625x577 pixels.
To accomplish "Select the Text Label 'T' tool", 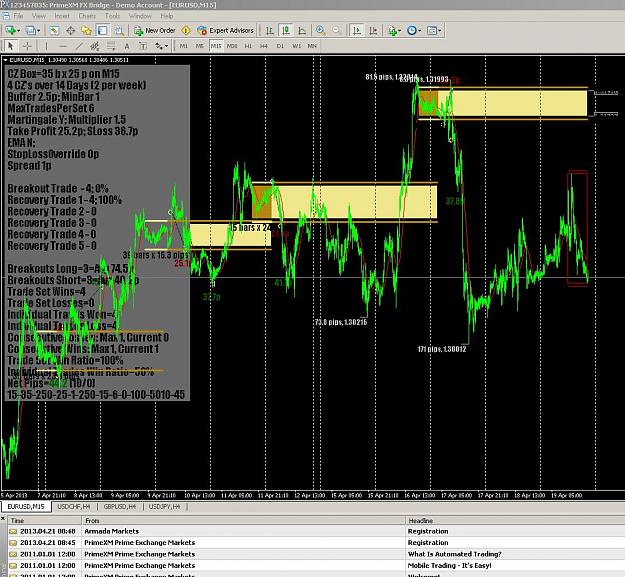I will [x=143, y=46].
